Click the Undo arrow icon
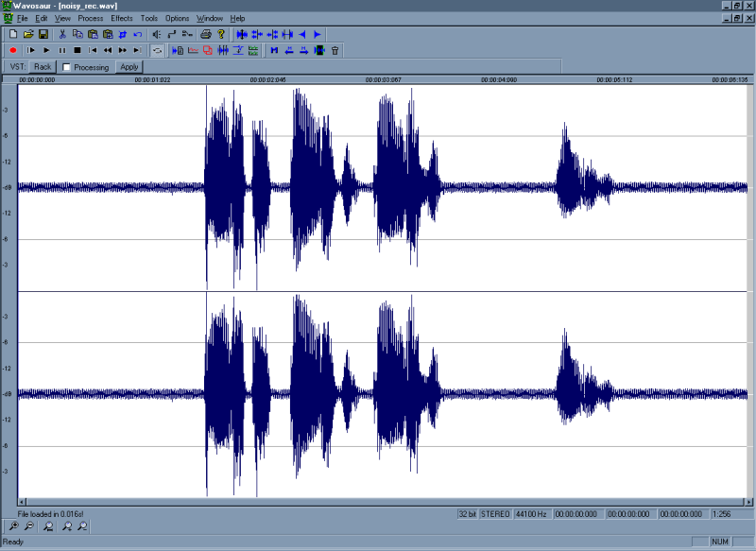Image resolution: width=756 pixels, height=551 pixels. pos(138,34)
